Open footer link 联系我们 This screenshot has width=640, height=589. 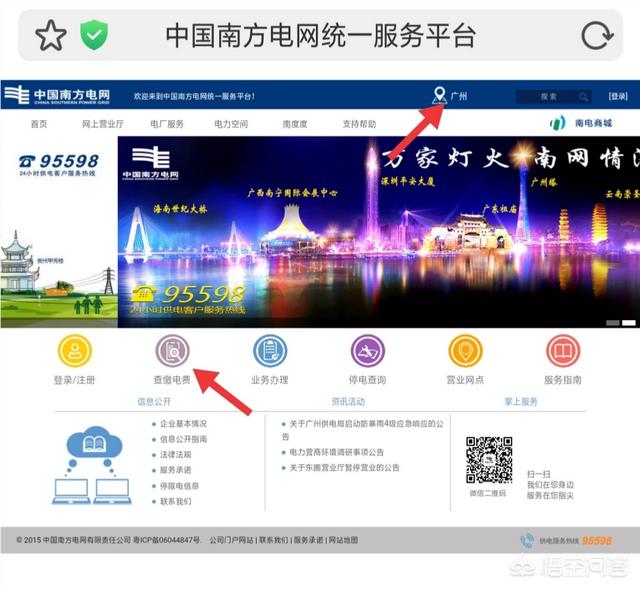tap(273, 540)
